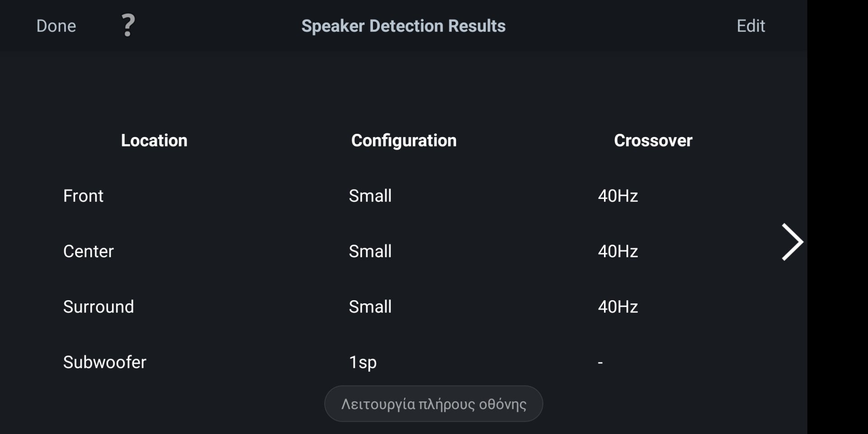Screen dimensions: 868x434
Task: Tap Front speaker Small configuration value
Action: pyautogui.click(x=370, y=196)
